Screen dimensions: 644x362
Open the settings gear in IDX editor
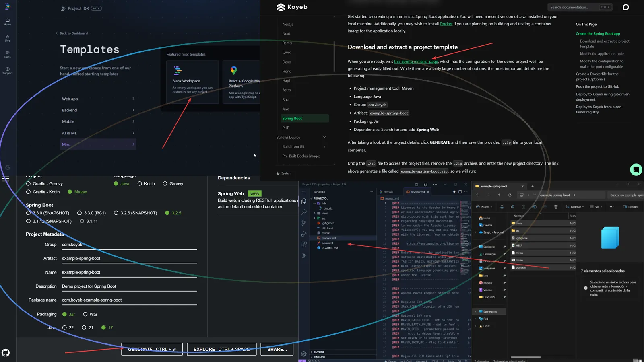[304, 354]
